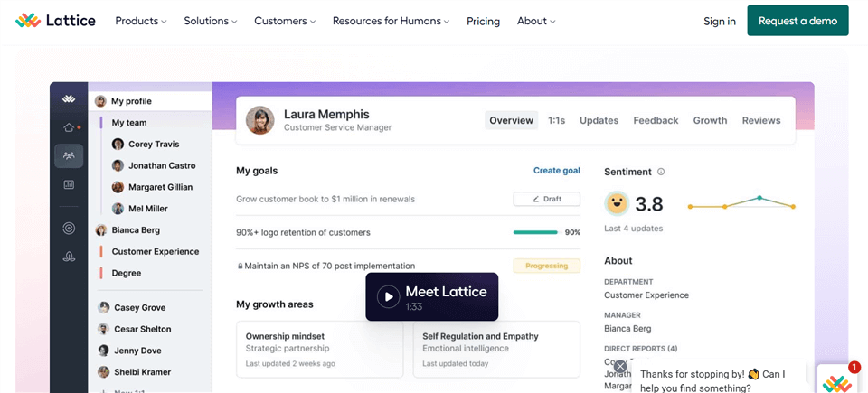868x393 pixels.
Task: Switch to the Updates tab
Action: (x=599, y=120)
